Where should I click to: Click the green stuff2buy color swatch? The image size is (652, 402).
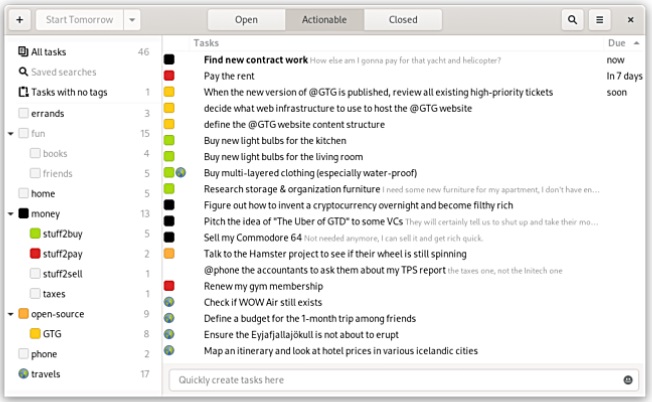click(35, 233)
